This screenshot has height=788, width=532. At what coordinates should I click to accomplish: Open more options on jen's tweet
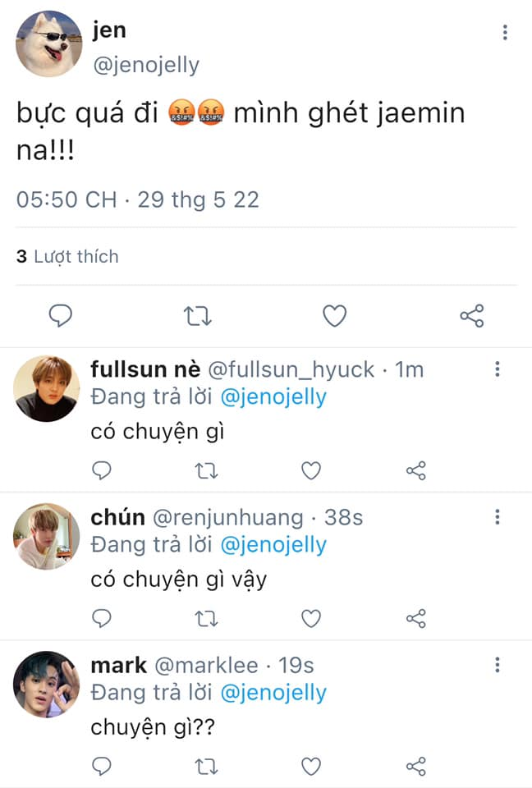click(x=505, y=33)
